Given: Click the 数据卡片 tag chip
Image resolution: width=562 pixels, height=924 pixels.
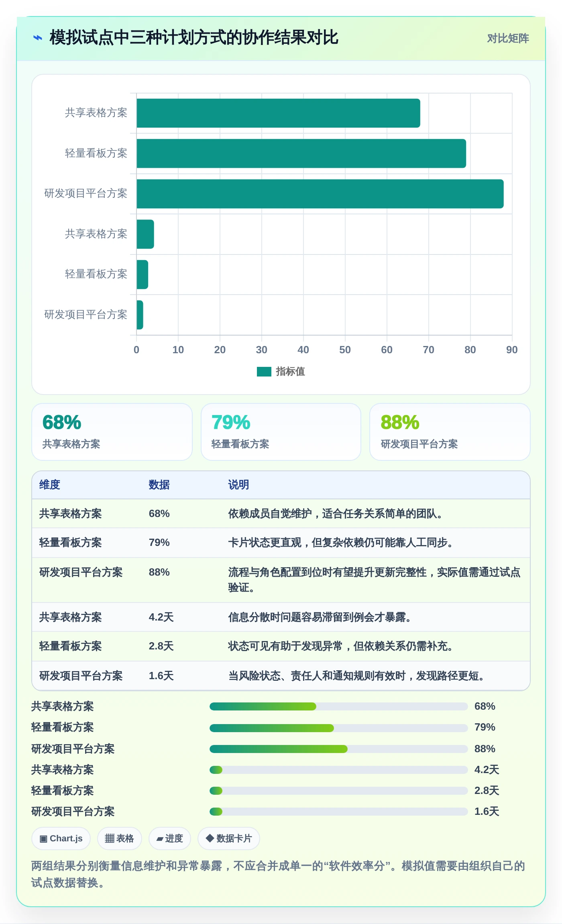Looking at the screenshot, I should pos(228,838).
